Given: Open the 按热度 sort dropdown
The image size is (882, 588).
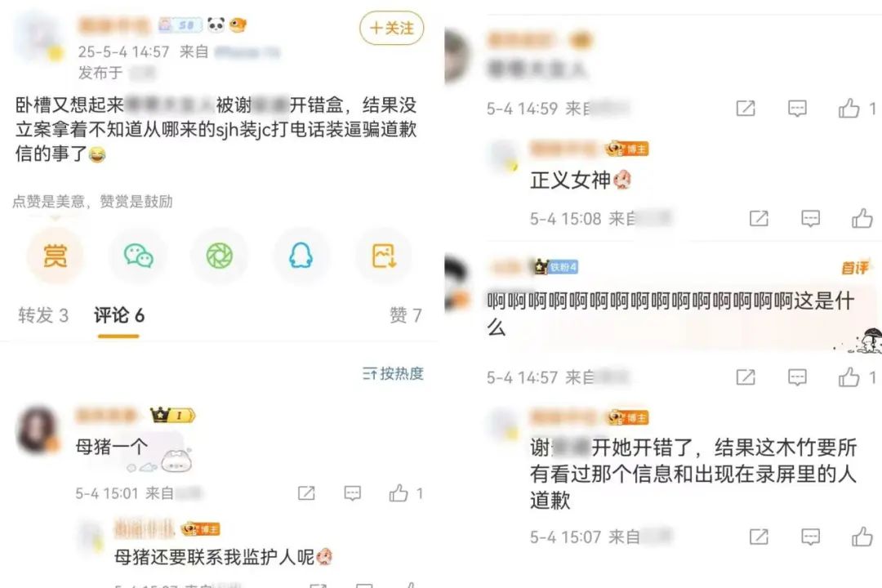Looking at the screenshot, I should pyautogui.click(x=393, y=373).
